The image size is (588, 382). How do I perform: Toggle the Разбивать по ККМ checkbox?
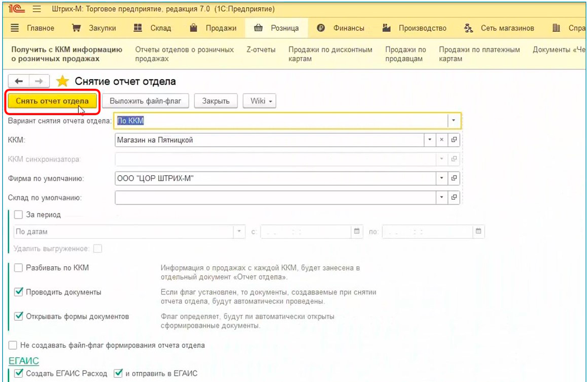point(19,268)
